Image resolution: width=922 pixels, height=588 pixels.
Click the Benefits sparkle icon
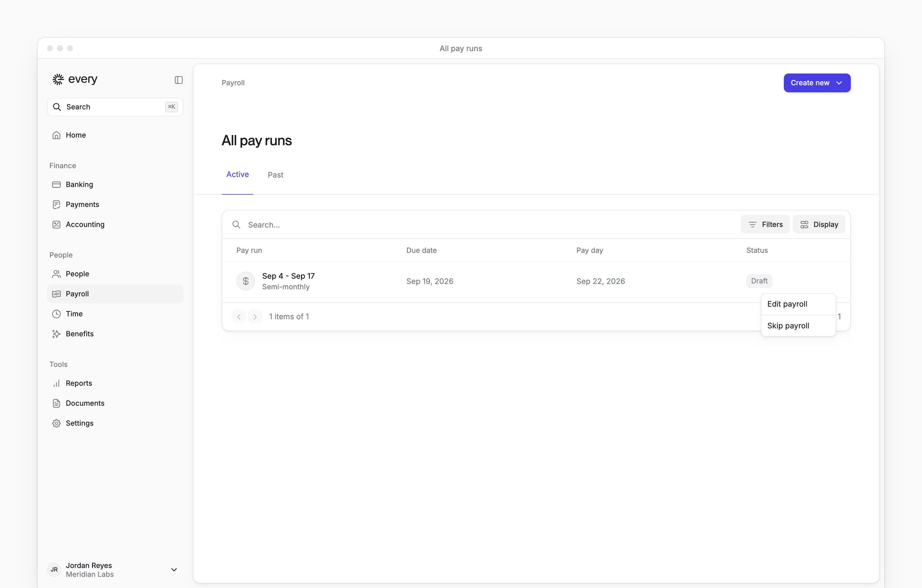[x=56, y=334]
